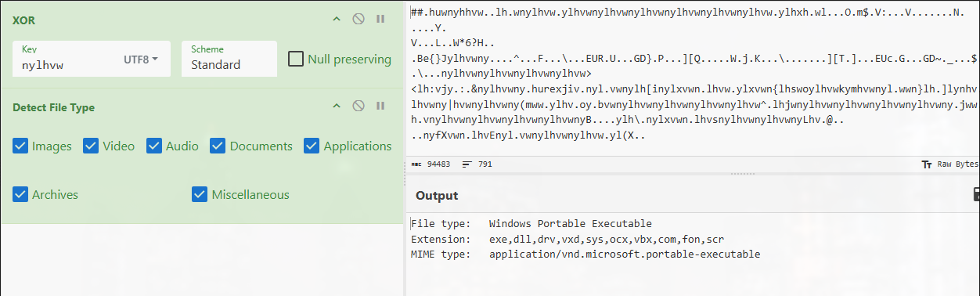Click the MIME type output line
This screenshot has width=980, height=296.
click(585, 254)
